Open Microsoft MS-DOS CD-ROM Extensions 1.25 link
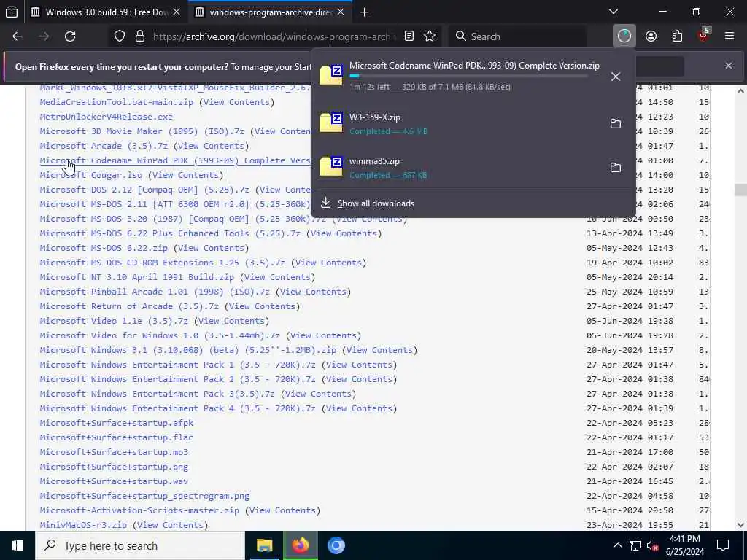 tap(163, 262)
